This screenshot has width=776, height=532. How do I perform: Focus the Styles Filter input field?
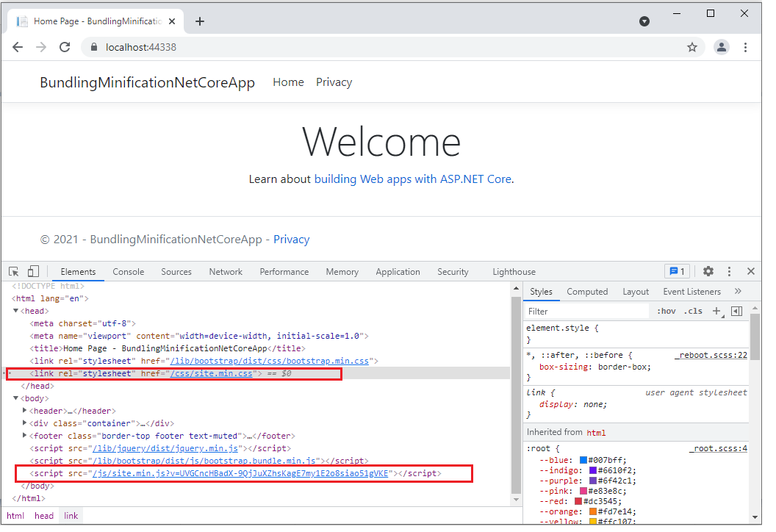tap(586, 312)
